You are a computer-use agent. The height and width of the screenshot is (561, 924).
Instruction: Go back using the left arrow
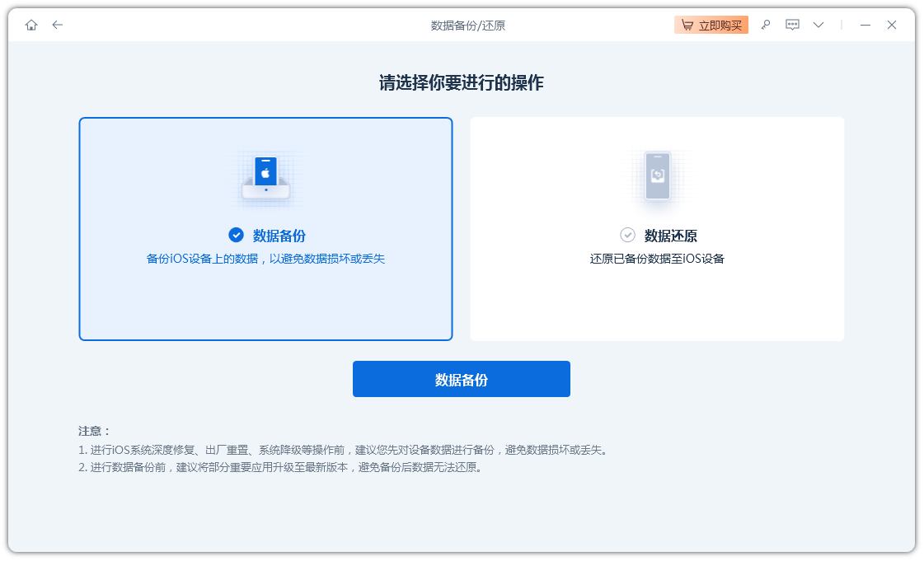[58, 25]
